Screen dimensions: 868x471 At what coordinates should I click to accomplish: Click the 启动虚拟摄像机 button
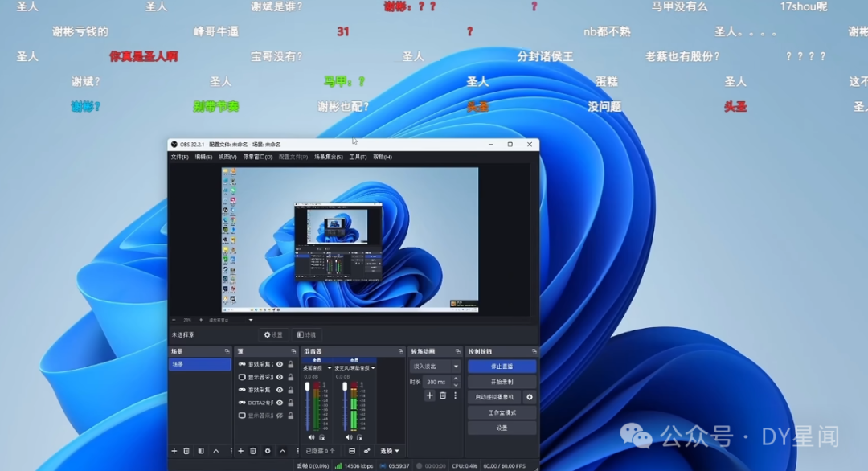(495, 397)
